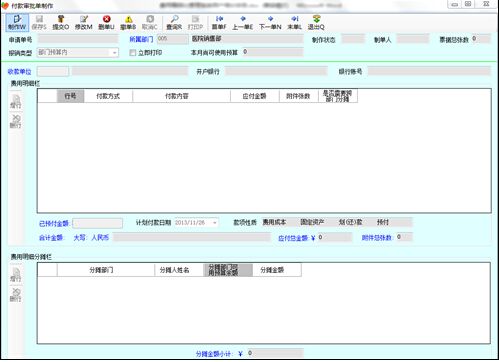The image size is (499, 362).
Task: Click the 分摊金额小计 field
Action: click(276, 353)
